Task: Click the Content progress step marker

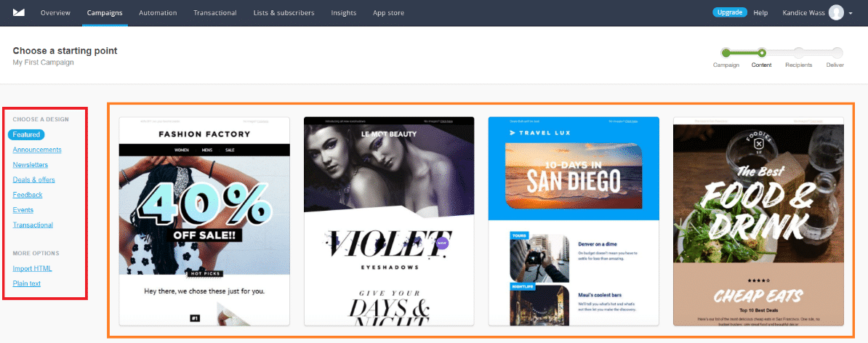Action: point(762,53)
